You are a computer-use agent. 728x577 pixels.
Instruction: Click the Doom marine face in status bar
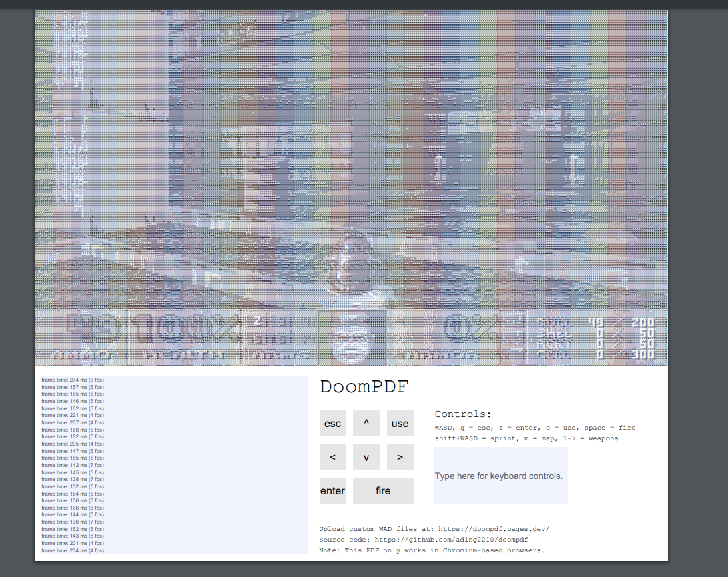[x=352, y=338]
